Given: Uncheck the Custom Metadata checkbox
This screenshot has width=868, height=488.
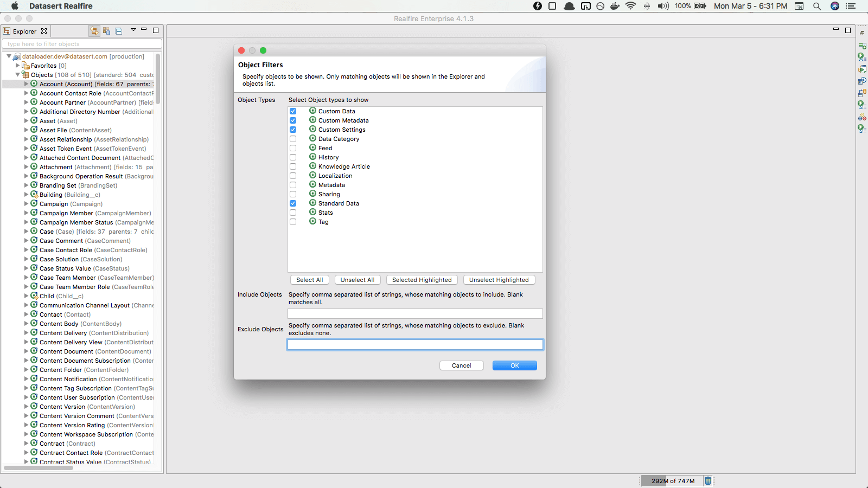Looking at the screenshot, I should click(293, 120).
